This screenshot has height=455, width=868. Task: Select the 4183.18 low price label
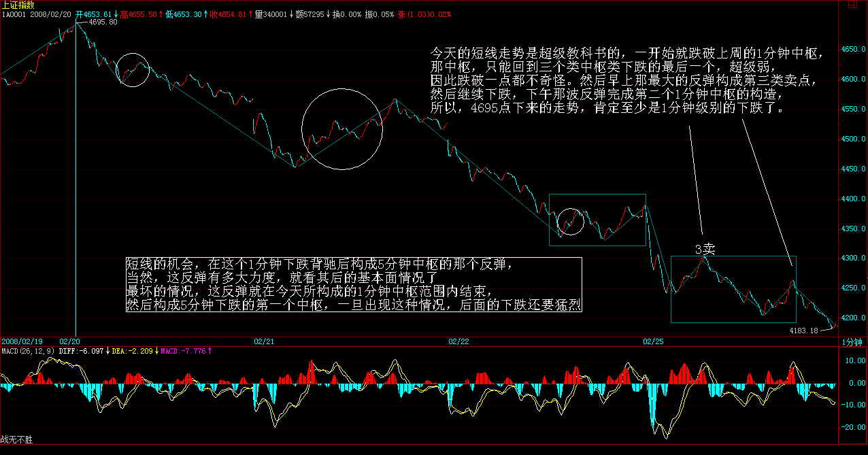coord(803,331)
